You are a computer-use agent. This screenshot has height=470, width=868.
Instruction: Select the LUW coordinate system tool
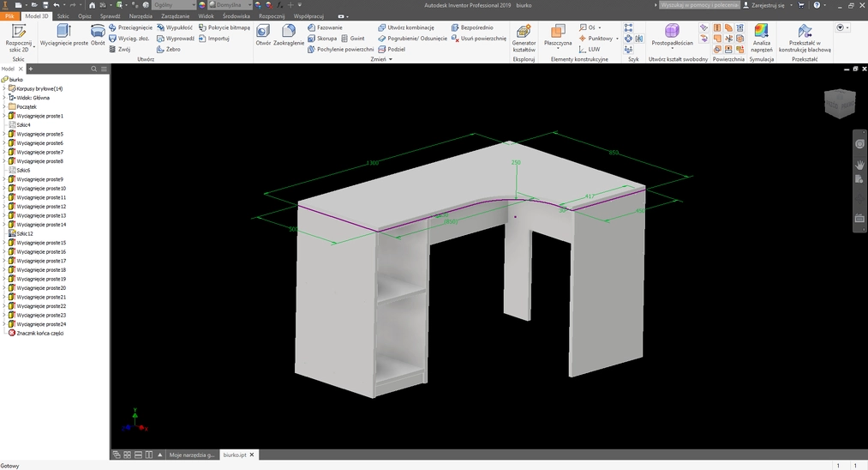(x=589, y=50)
